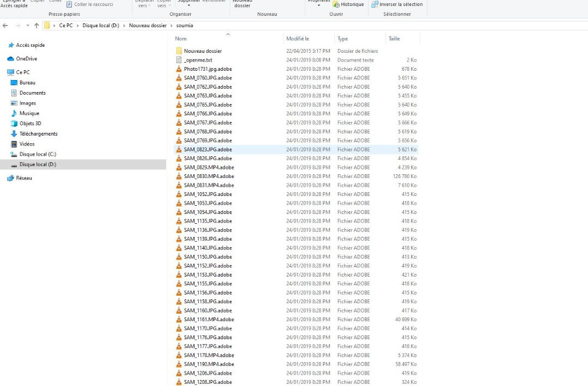
Task: Click the VLC cone icon of SAM_1190.MP4.adobe
Action: pyautogui.click(x=179, y=364)
